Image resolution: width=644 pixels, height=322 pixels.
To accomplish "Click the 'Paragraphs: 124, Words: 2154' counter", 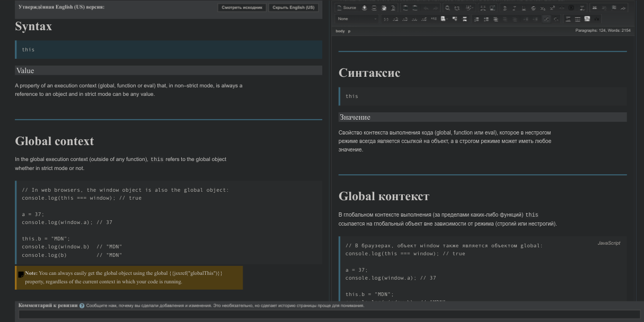I will (x=603, y=31).
